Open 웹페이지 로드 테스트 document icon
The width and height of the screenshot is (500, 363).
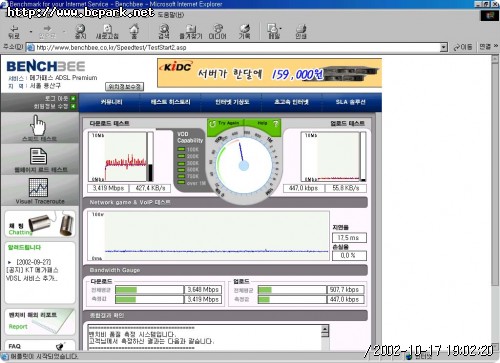coord(38,156)
